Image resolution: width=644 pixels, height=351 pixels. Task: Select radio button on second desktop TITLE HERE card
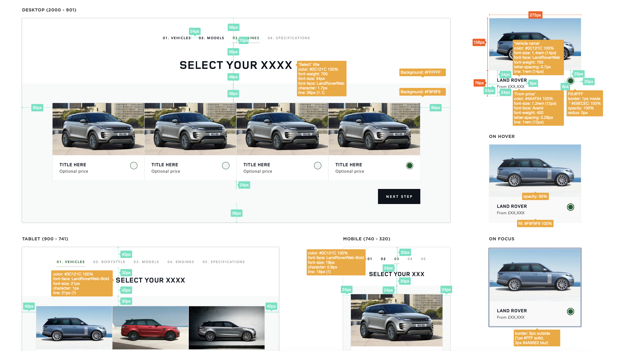pos(226,166)
